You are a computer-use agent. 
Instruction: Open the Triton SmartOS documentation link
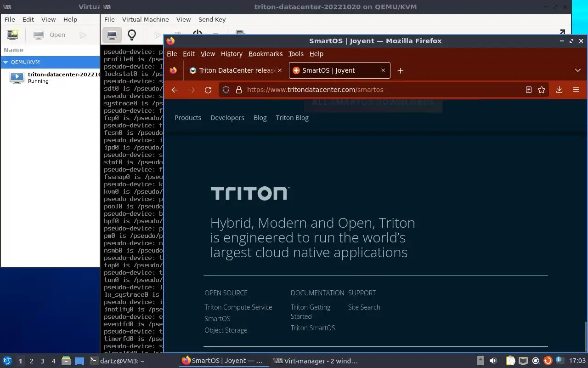pyautogui.click(x=313, y=328)
